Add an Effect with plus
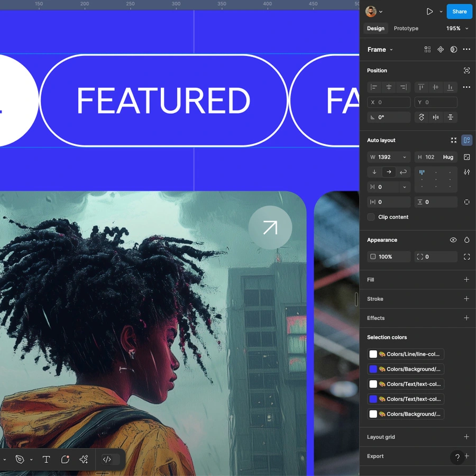 [466, 318]
